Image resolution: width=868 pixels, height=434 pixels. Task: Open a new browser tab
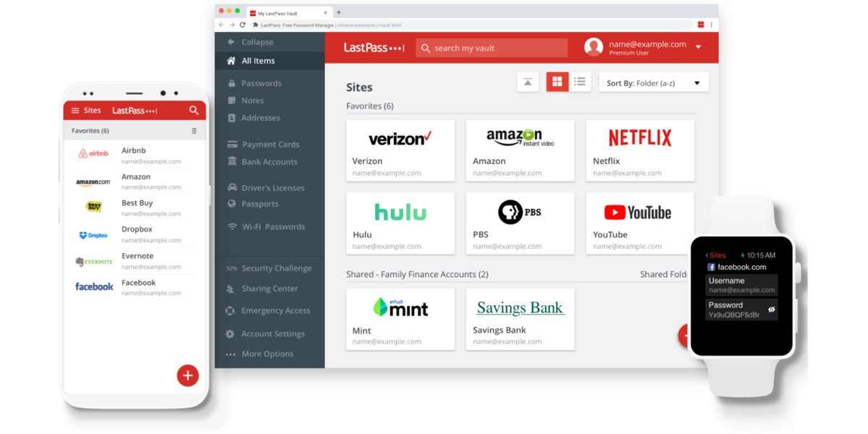click(x=339, y=12)
